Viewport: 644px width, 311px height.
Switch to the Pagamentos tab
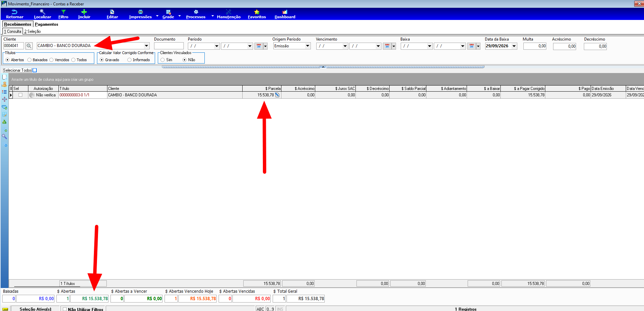[47, 24]
